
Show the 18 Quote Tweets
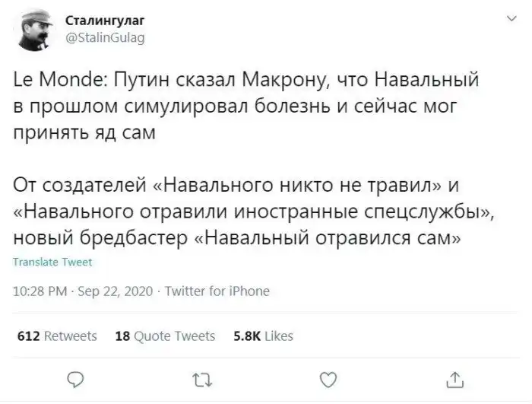[x=164, y=336]
